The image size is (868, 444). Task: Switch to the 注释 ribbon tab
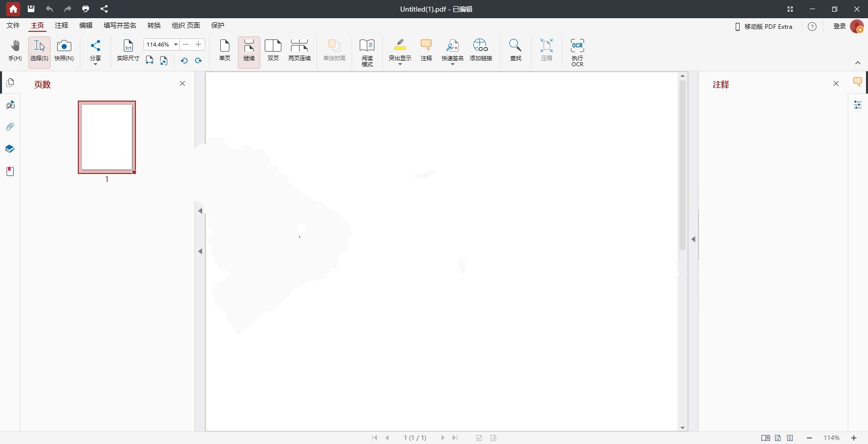point(62,25)
